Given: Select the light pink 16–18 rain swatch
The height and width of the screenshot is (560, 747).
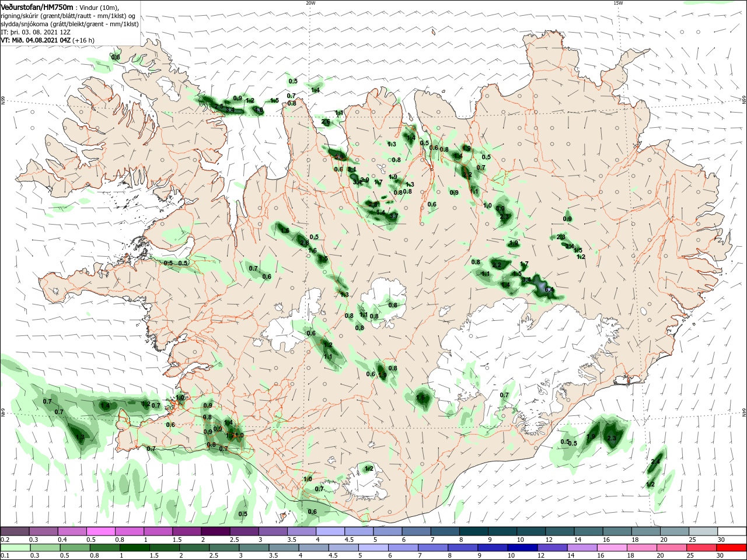Looking at the screenshot, I should pos(613,548).
